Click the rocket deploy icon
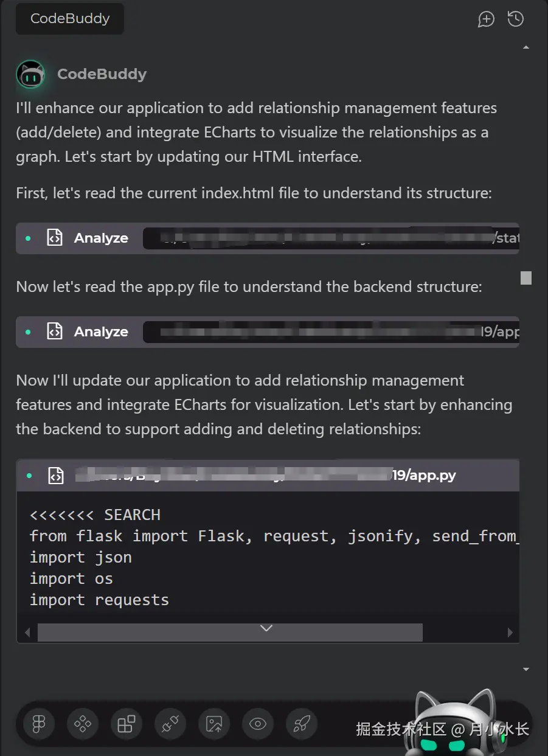The height and width of the screenshot is (756, 548). coord(302,724)
